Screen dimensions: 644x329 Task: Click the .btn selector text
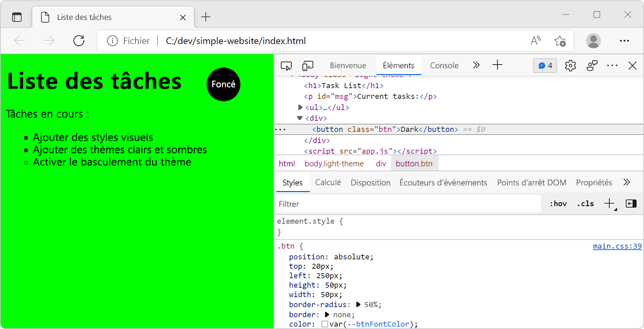point(286,246)
